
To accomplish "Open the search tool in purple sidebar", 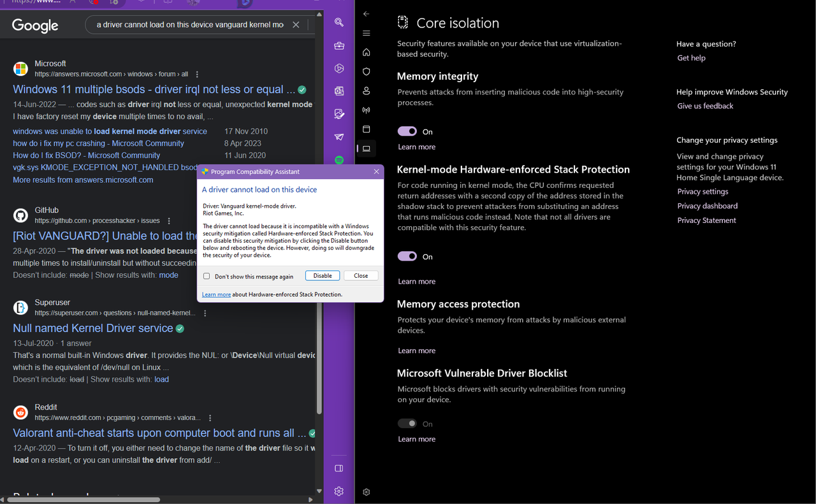I will tap(339, 23).
